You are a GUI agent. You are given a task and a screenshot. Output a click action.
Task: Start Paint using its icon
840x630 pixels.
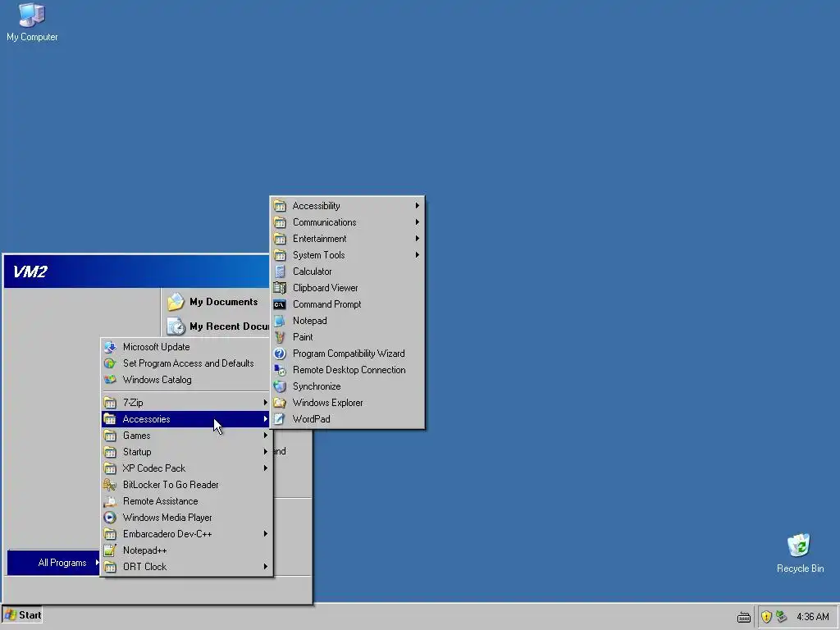pyautogui.click(x=280, y=337)
